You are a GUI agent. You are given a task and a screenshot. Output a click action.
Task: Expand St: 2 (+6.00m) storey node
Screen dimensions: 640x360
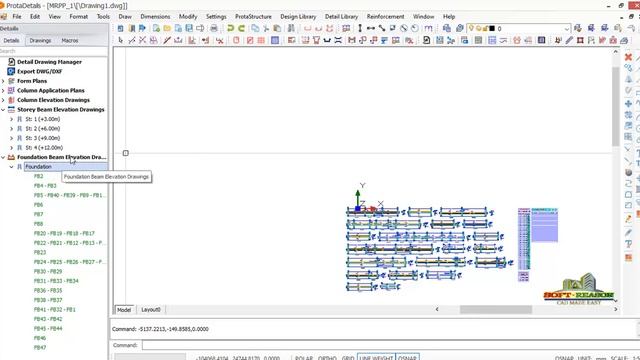click(11, 129)
